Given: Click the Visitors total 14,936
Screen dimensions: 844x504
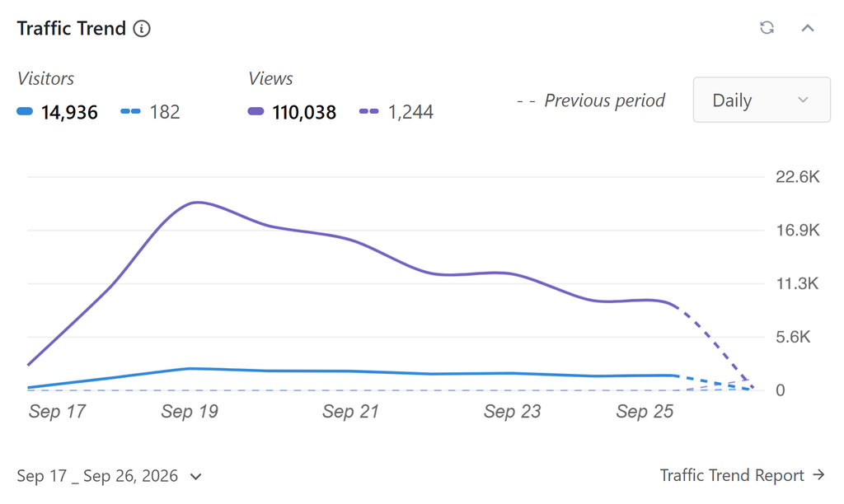Looking at the screenshot, I should 69,113.
